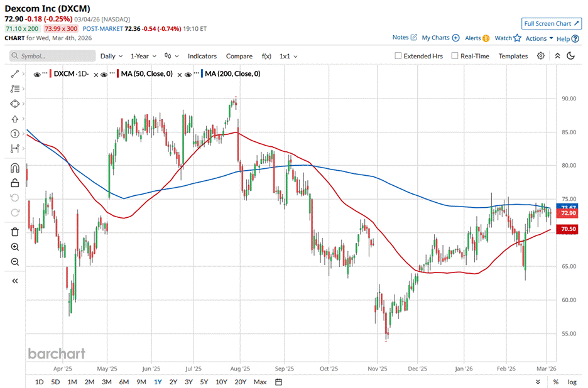The width and height of the screenshot is (588, 388).
Task: Click the lock drawings icon
Action: tap(15, 183)
